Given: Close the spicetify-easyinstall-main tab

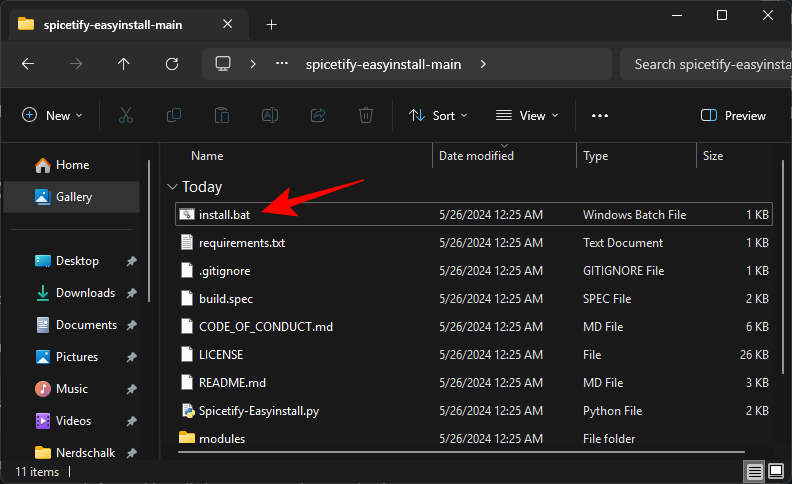Looking at the screenshot, I should [x=227, y=24].
